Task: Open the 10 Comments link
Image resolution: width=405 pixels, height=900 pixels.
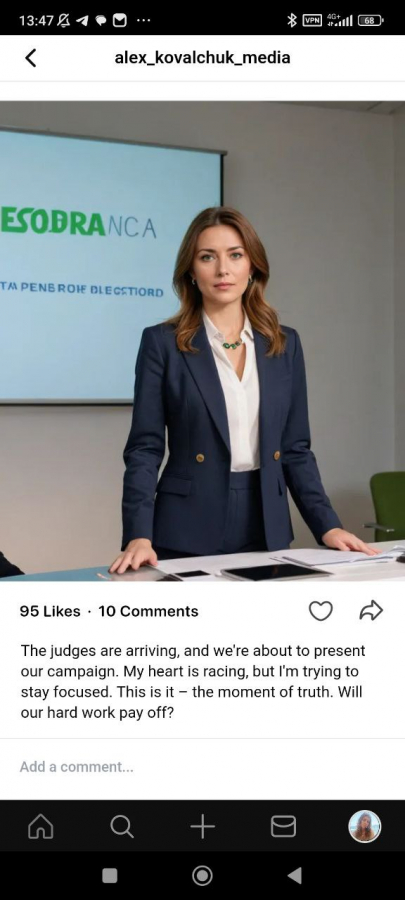Action: [149, 611]
